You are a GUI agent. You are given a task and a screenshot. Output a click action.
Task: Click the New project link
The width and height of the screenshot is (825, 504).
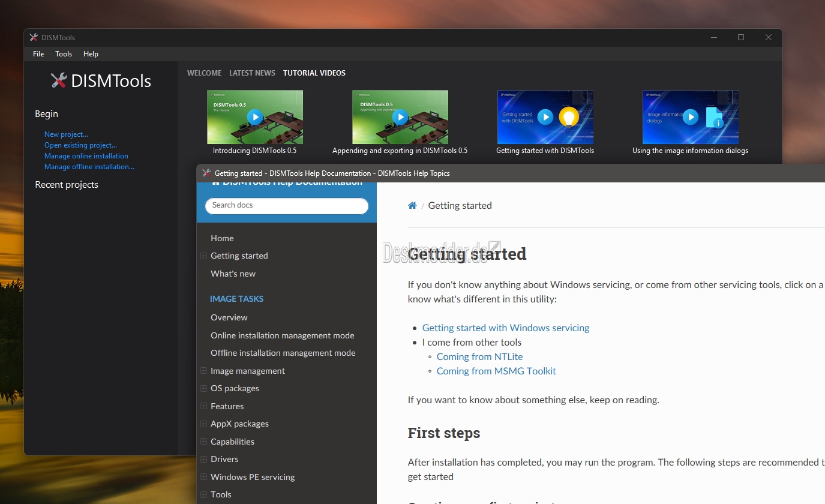(66, 134)
